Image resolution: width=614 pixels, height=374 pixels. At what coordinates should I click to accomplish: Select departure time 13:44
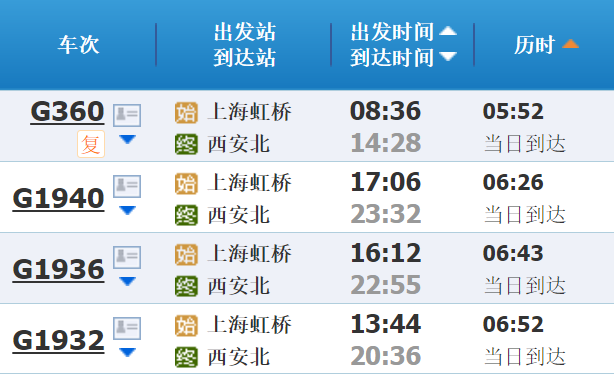tap(385, 324)
